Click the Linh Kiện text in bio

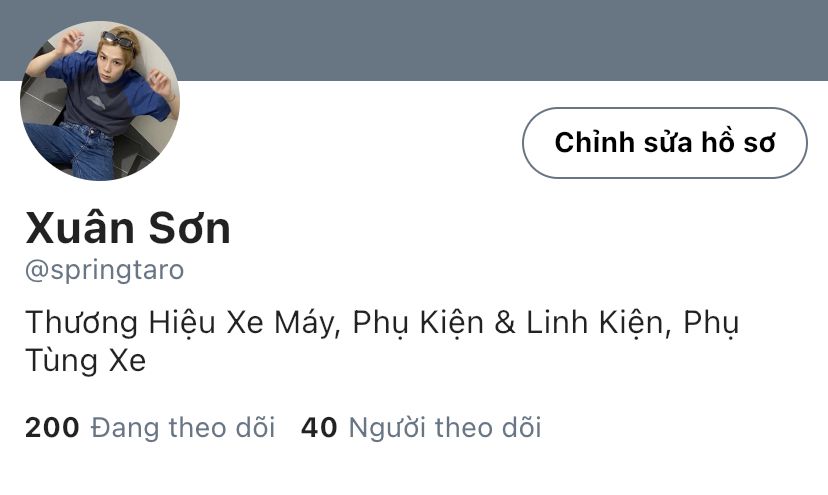click(x=595, y=323)
